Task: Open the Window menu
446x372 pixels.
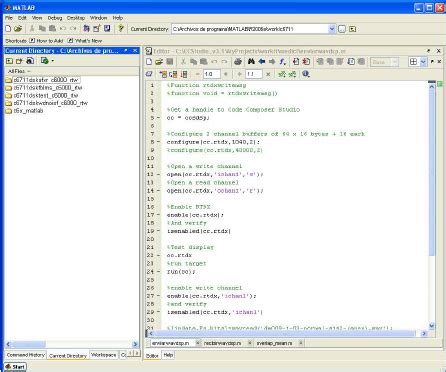Action: [x=98, y=18]
